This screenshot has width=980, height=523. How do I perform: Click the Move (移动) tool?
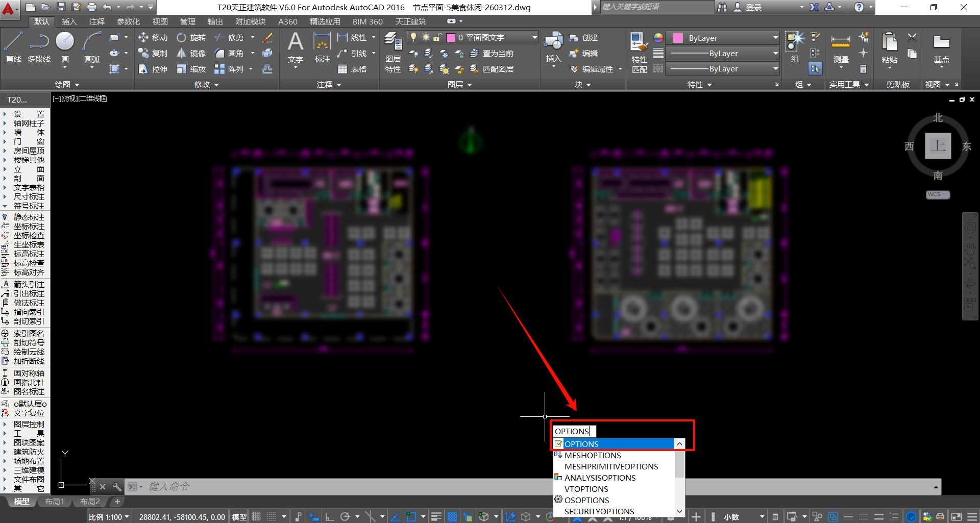tap(153, 38)
